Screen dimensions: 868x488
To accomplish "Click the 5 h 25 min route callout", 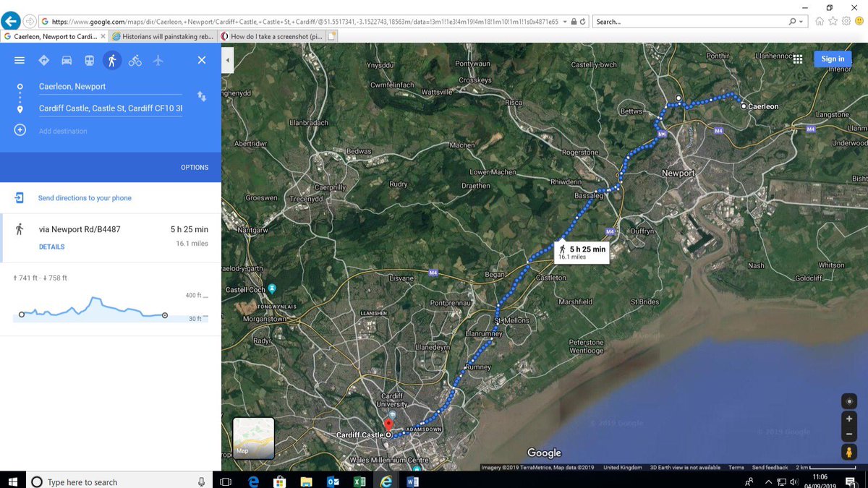I will coord(582,252).
